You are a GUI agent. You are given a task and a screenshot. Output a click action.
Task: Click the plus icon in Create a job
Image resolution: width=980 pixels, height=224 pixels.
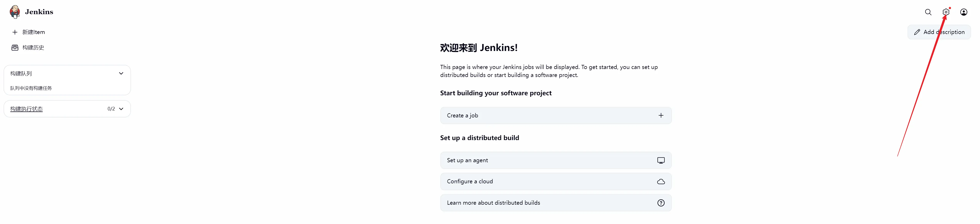coord(661,115)
